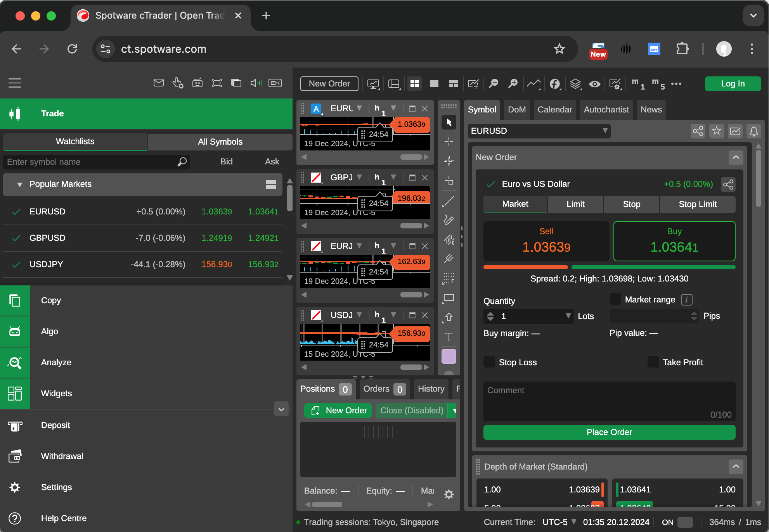Toggle sound settings speaker icon
The image size is (769, 532).
256,83
